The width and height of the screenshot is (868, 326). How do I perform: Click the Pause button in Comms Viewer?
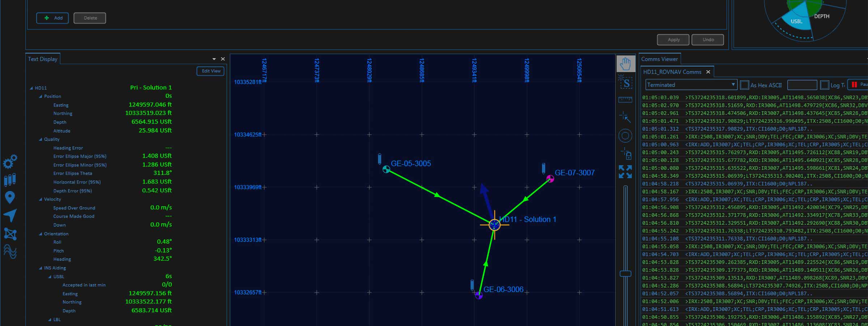pos(858,84)
